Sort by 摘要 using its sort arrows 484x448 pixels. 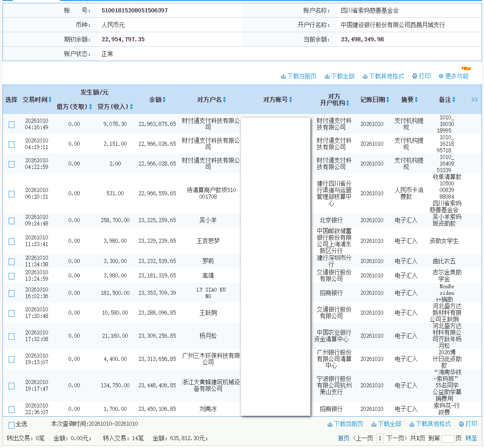pos(416,100)
